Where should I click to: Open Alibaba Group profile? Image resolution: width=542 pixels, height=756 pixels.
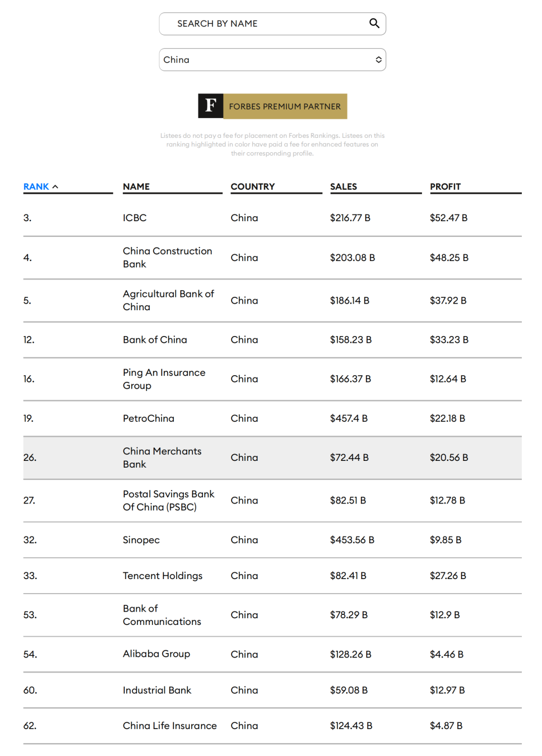(156, 654)
